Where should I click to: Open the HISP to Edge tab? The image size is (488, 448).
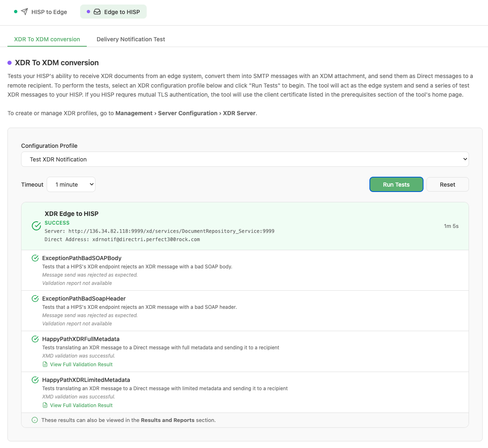click(40, 12)
